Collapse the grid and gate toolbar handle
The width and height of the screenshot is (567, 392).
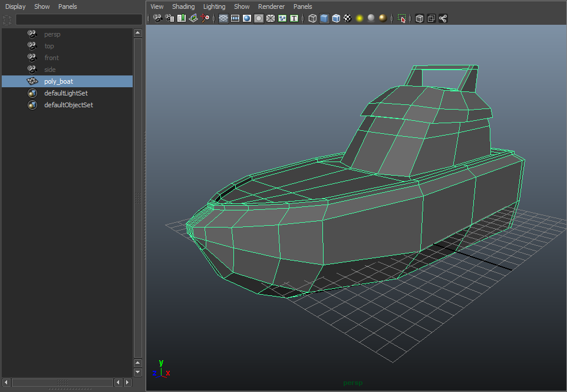(x=214, y=18)
